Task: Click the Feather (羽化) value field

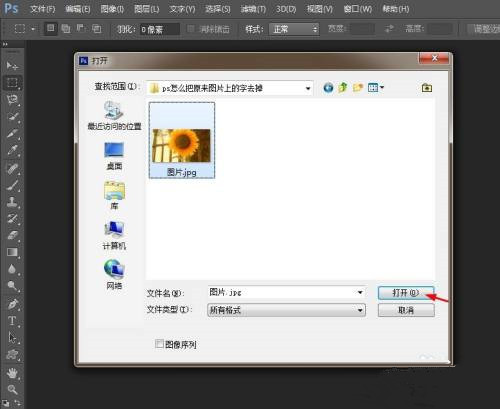Action: point(160,29)
